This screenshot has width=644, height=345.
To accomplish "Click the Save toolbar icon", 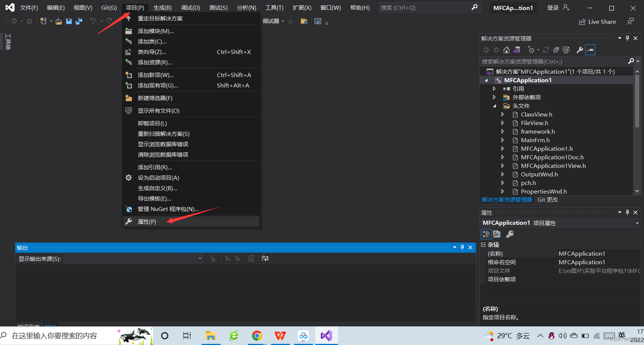I will point(69,22).
